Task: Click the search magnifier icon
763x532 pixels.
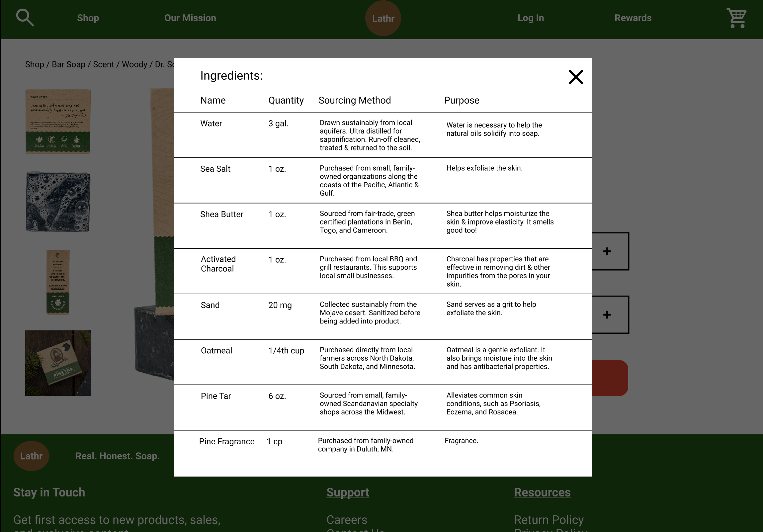Action: click(x=25, y=18)
